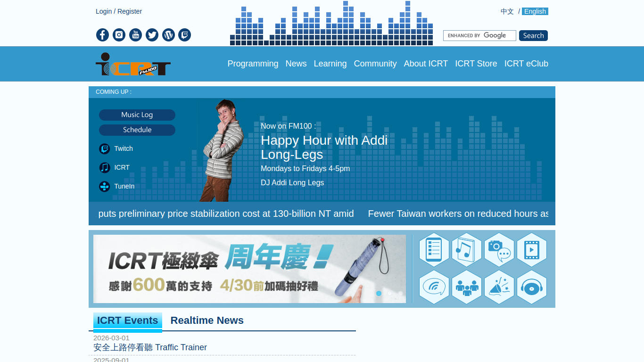The image size is (644, 362).
Task: Click the TuneIn icon in player panel
Action: 105,187
